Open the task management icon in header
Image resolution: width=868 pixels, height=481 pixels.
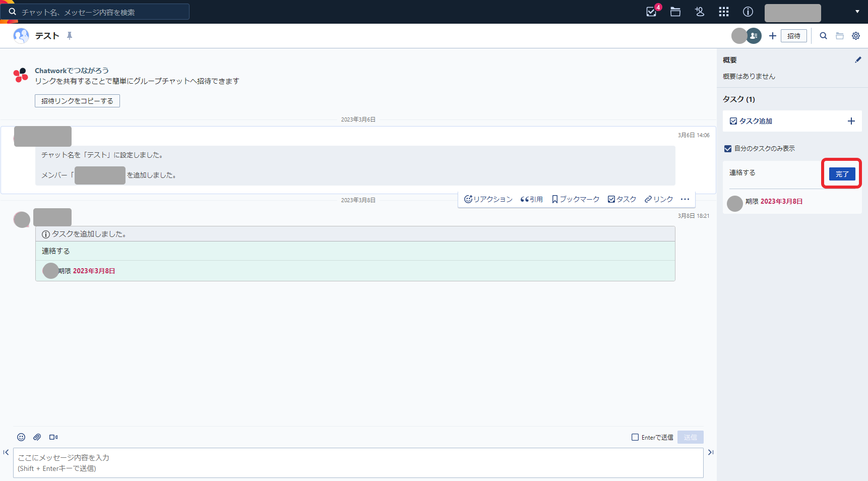coord(651,12)
